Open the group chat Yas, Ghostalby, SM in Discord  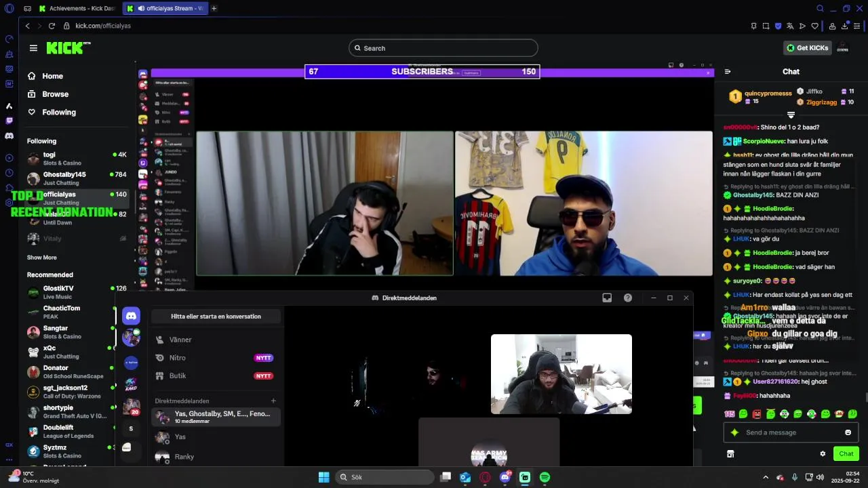click(216, 417)
